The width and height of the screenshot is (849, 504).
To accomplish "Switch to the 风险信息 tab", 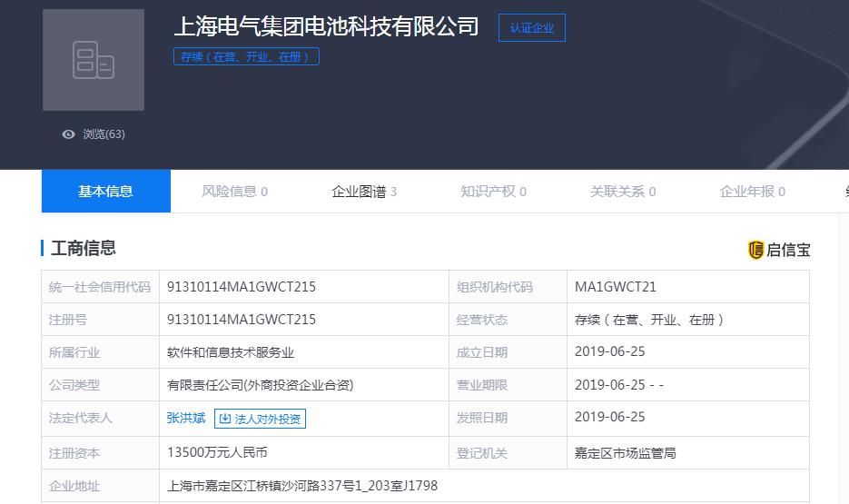I will 234,191.
